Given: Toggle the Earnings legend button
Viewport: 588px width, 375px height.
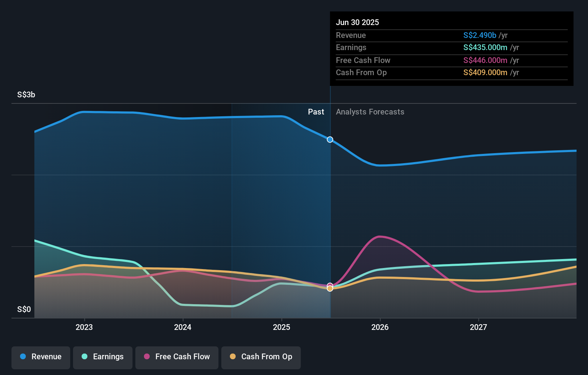Looking at the screenshot, I should click(x=103, y=357).
